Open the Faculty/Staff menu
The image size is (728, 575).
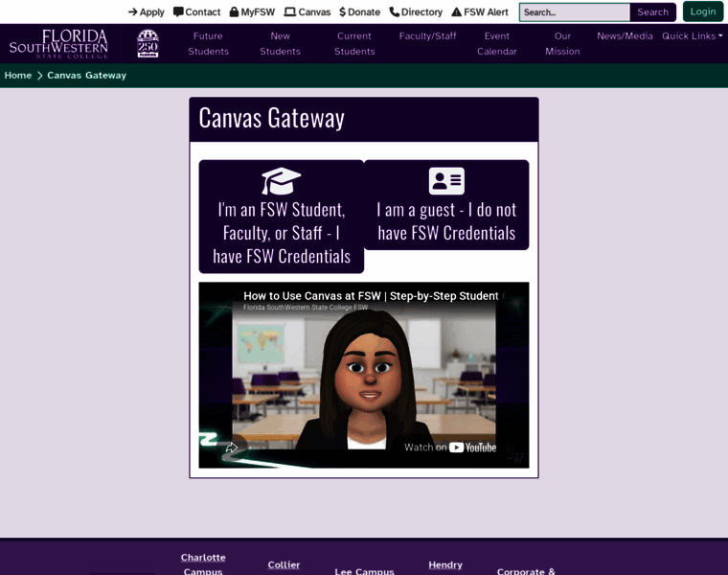pos(427,35)
